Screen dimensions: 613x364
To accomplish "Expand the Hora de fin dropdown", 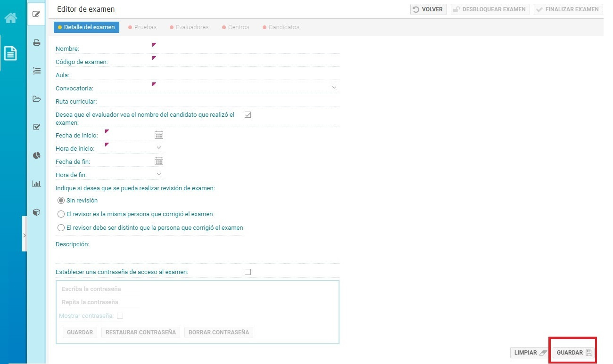I will click(x=159, y=174).
